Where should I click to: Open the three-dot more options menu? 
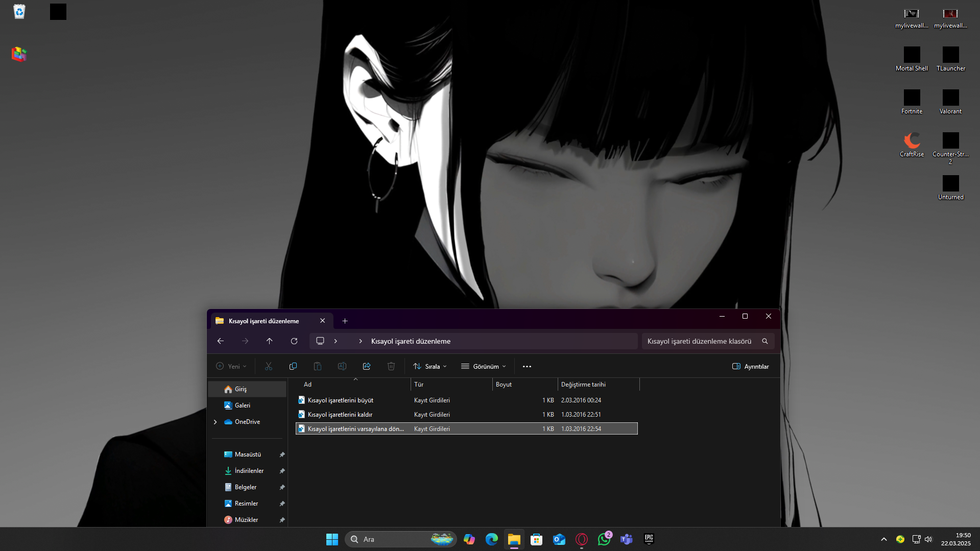pos(527,366)
